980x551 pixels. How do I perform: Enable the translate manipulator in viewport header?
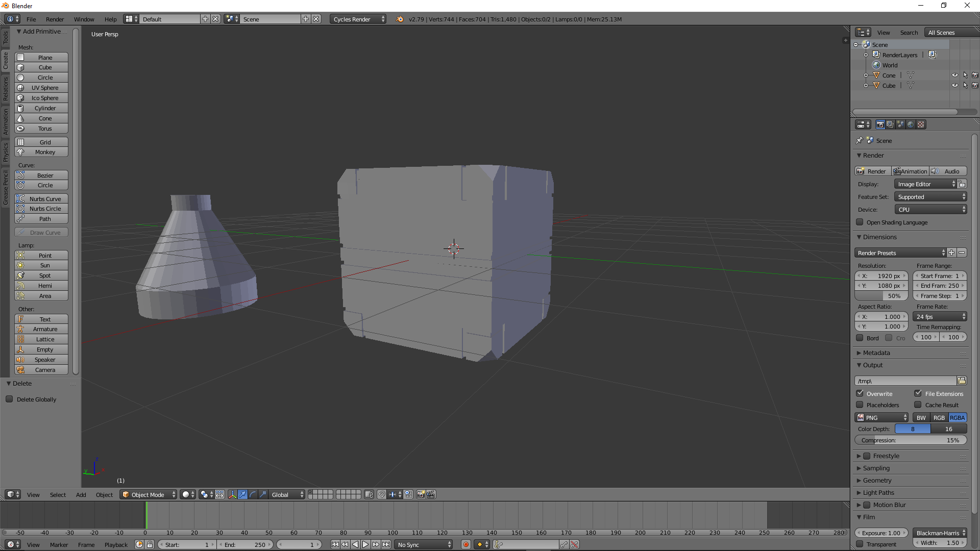pos(242,494)
